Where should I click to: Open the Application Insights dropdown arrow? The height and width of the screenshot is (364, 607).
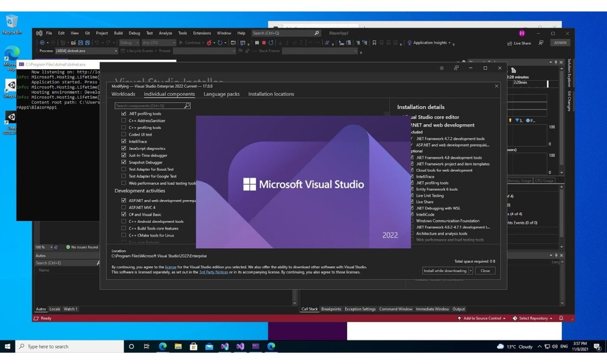[450, 43]
